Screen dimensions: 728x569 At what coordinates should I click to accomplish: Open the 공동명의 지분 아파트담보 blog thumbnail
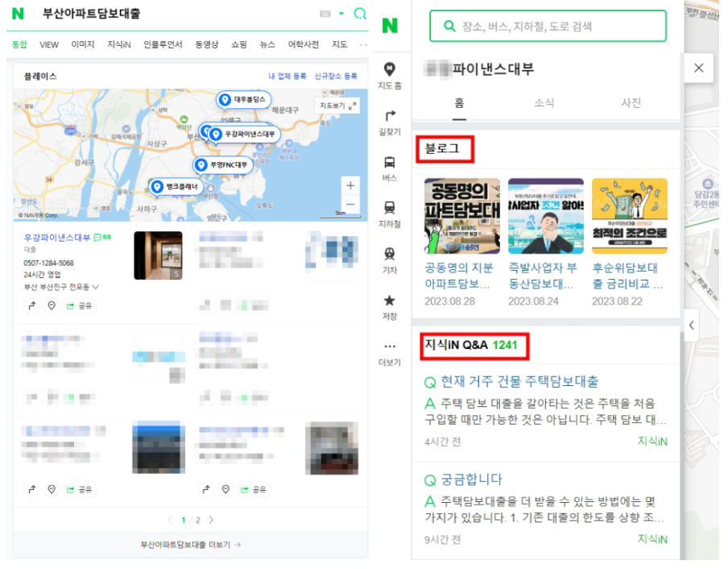[x=462, y=216]
